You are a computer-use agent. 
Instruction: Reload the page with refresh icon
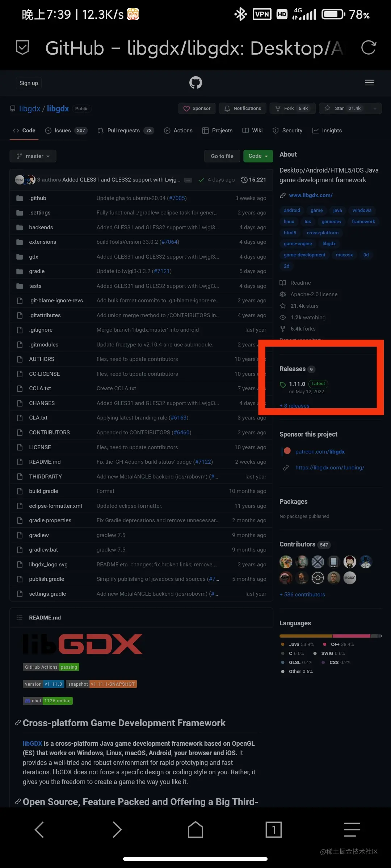click(369, 48)
